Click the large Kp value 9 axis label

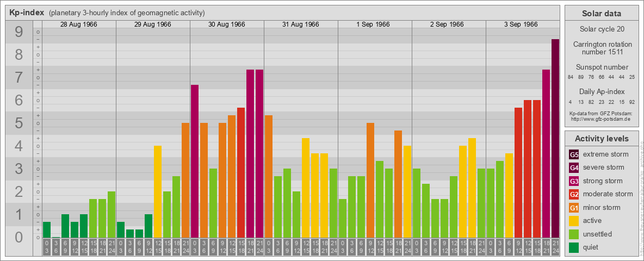(x=19, y=32)
